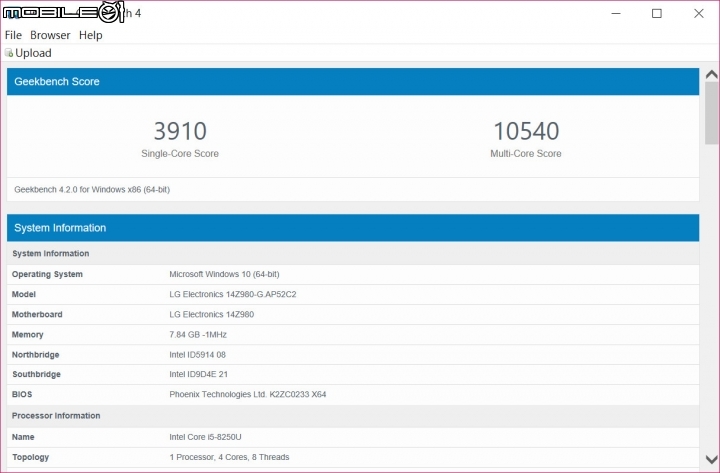The width and height of the screenshot is (720, 473).
Task: Select LG Electronics 14Z980-G.AP52C2 value
Action: tap(233, 294)
